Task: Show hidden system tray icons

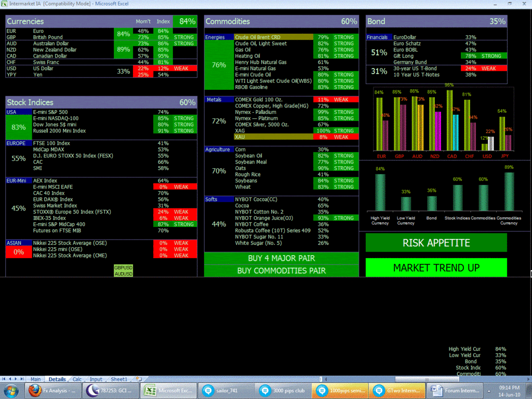Action: point(489,391)
